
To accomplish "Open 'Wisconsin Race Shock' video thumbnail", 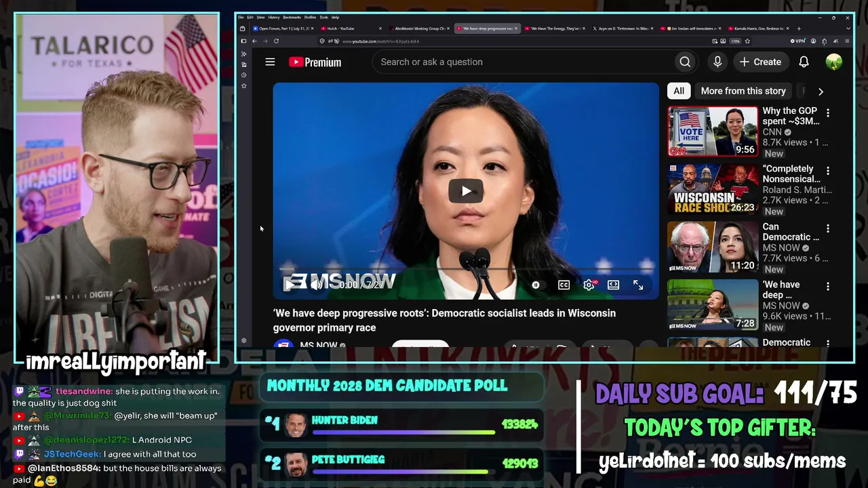I will click(713, 189).
